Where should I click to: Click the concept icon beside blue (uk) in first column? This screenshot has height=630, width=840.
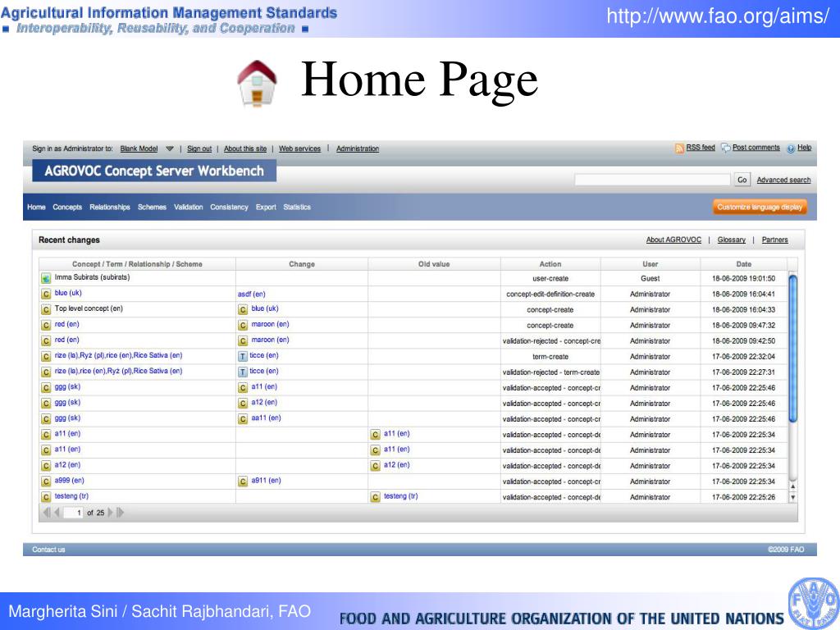pos(46,294)
